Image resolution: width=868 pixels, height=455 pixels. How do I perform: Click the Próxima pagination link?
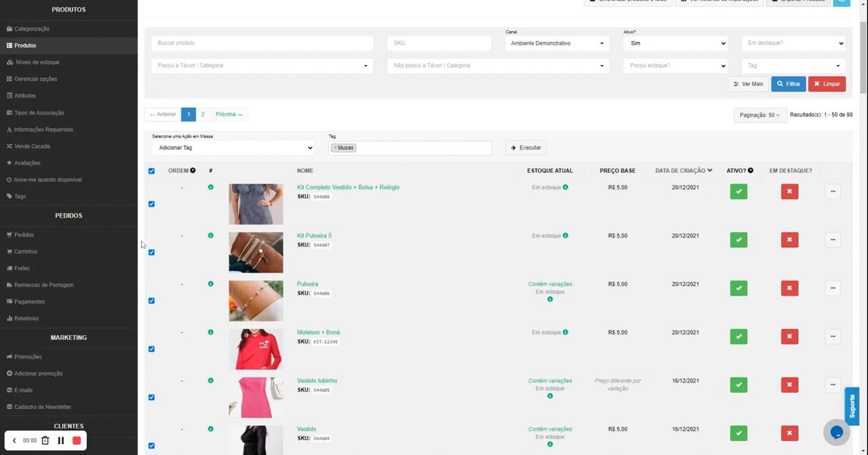[x=229, y=115]
